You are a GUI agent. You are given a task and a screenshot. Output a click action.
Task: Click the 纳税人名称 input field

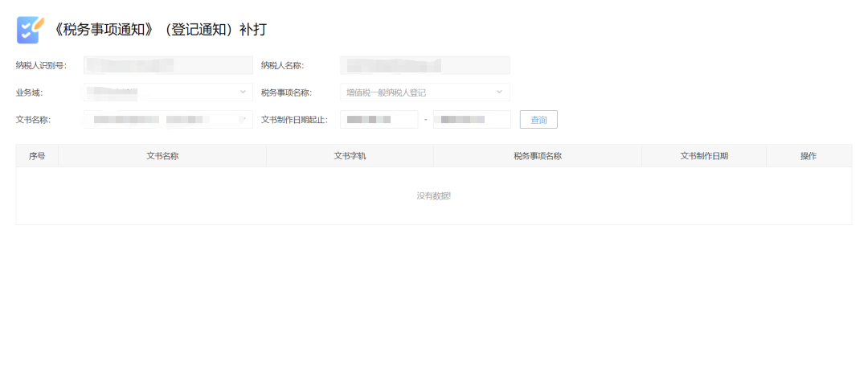click(424, 65)
